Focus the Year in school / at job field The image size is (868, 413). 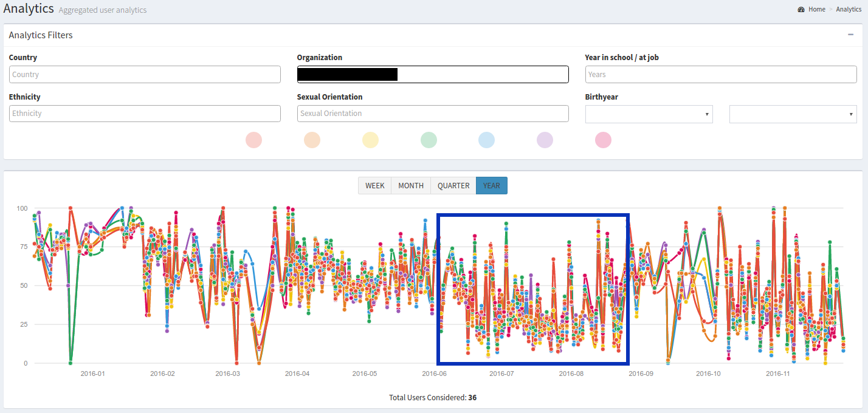721,74
